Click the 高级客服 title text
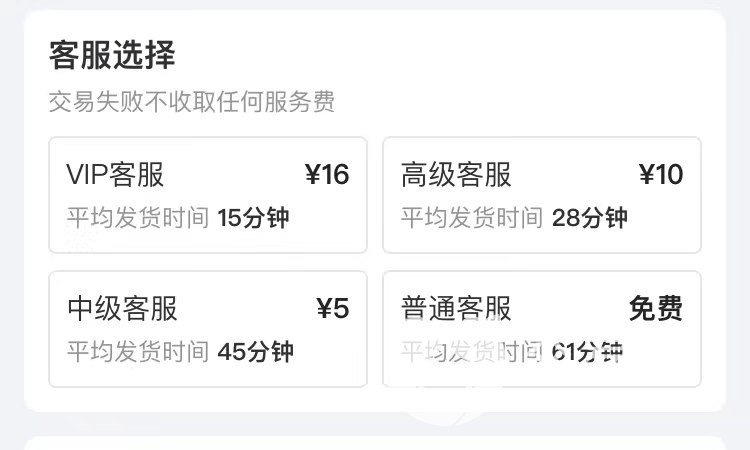Viewport: 750px width, 450px height. (456, 174)
